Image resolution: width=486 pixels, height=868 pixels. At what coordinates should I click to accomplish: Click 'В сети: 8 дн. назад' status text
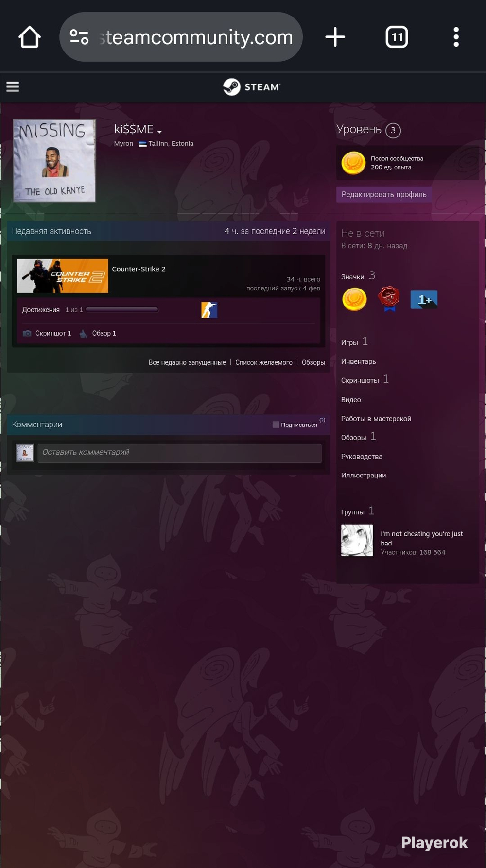click(x=374, y=246)
